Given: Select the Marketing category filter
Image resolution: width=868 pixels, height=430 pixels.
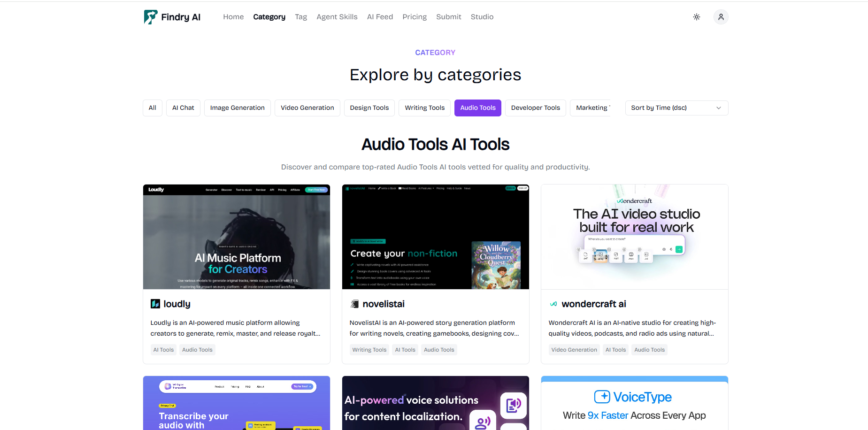Looking at the screenshot, I should pyautogui.click(x=591, y=108).
